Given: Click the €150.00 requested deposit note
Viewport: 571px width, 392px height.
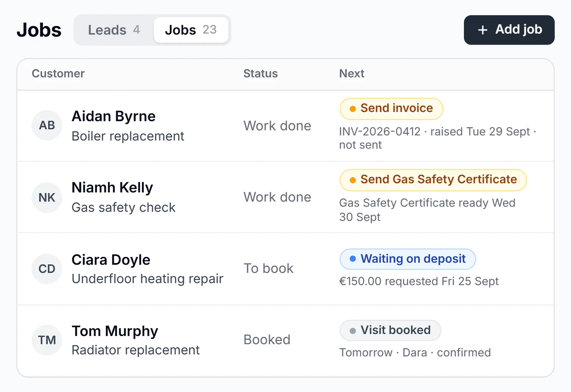Looking at the screenshot, I should [419, 281].
